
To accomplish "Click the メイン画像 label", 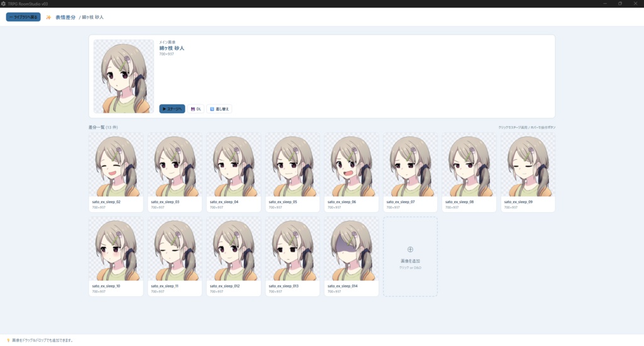I will pyautogui.click(x=167, y=42).
